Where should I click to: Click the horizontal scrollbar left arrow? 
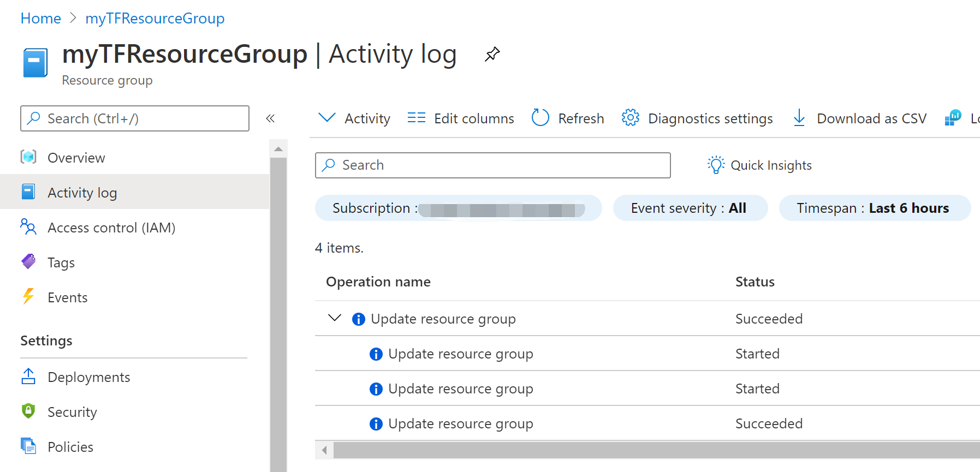pyautogui.click(x=325, y=450)
